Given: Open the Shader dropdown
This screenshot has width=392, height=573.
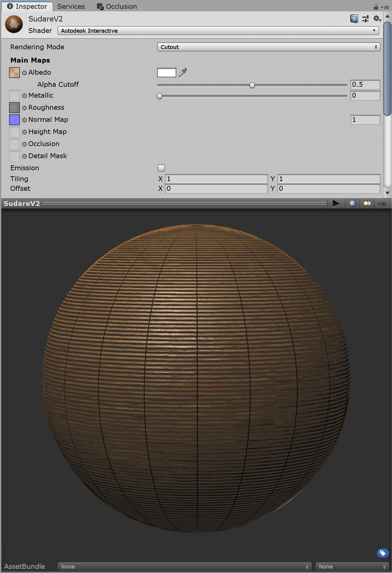Looking at the screenshot, I should pyautogui.click(x=218, y=31).
